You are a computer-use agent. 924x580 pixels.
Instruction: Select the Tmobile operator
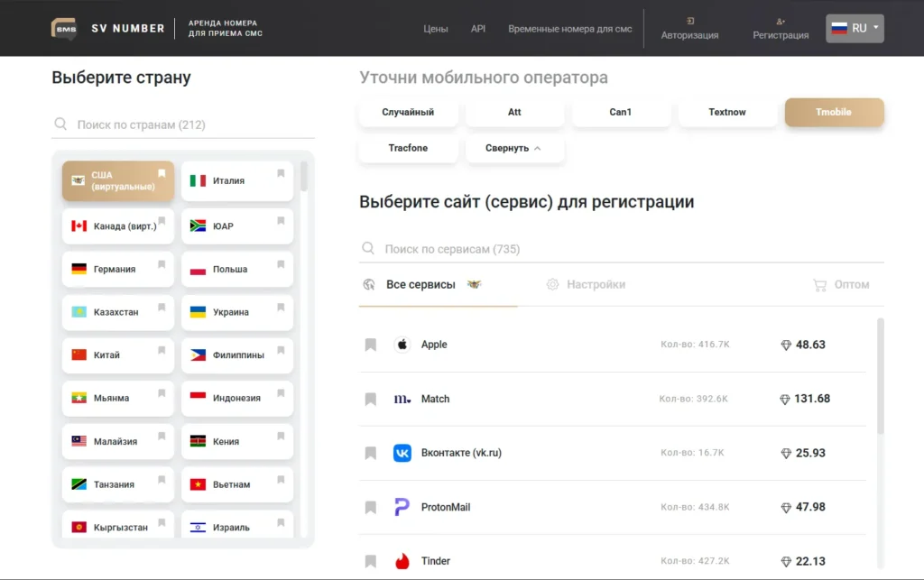[x=834, y=112]
